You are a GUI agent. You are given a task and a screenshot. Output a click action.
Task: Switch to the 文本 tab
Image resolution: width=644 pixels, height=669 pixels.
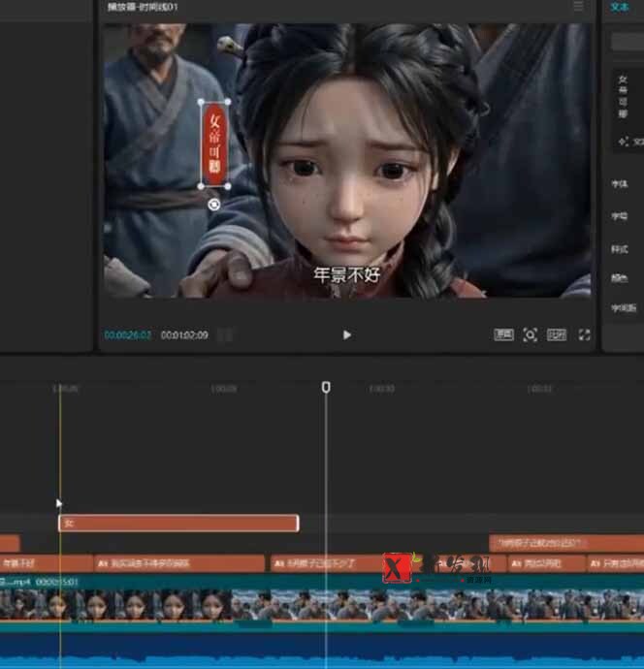point(620,7)
